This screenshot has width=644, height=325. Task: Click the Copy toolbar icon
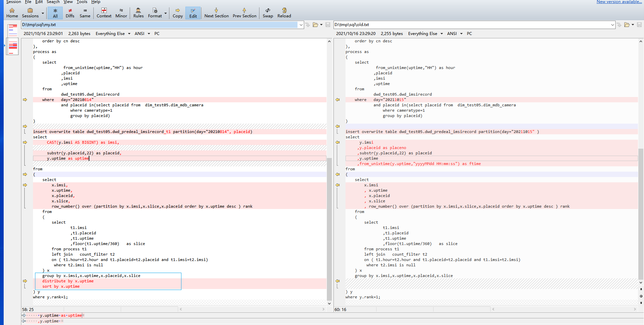(178, 13)
